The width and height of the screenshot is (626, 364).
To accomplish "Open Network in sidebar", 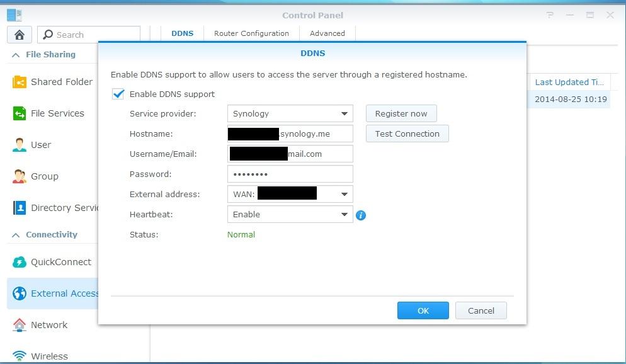I will pos(53,325).
